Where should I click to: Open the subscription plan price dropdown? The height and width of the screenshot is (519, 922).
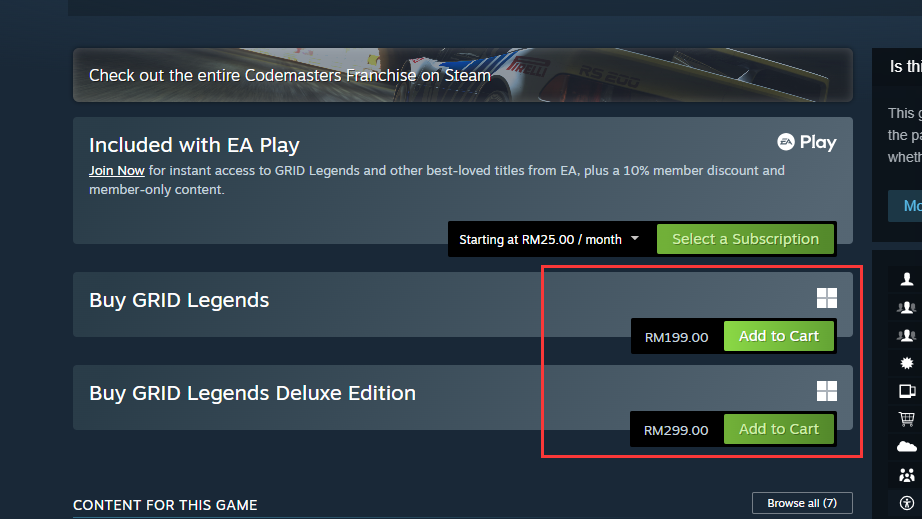pos(549,239)
